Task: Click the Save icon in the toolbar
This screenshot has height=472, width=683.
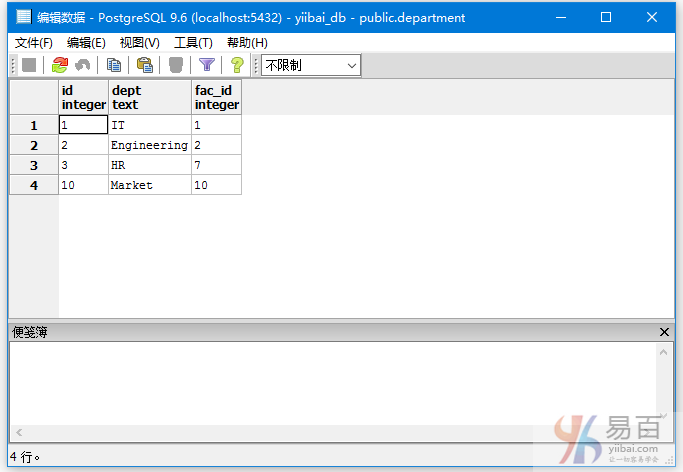Action: pyautogui.click(x=29, y=65)
